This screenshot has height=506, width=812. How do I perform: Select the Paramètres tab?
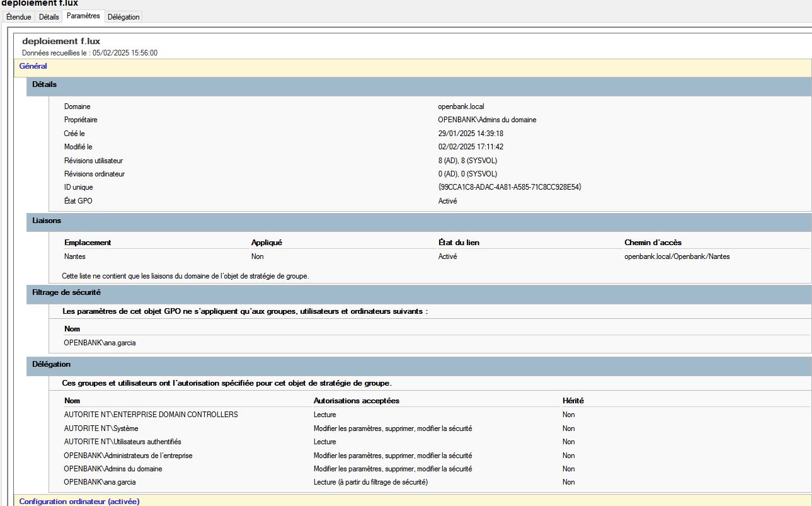coord(83,16)
